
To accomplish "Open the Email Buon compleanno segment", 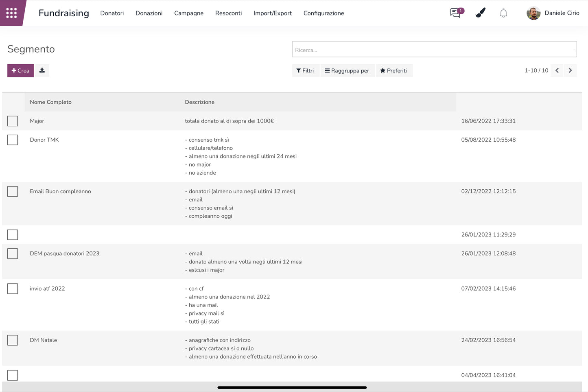I will 60,191.
